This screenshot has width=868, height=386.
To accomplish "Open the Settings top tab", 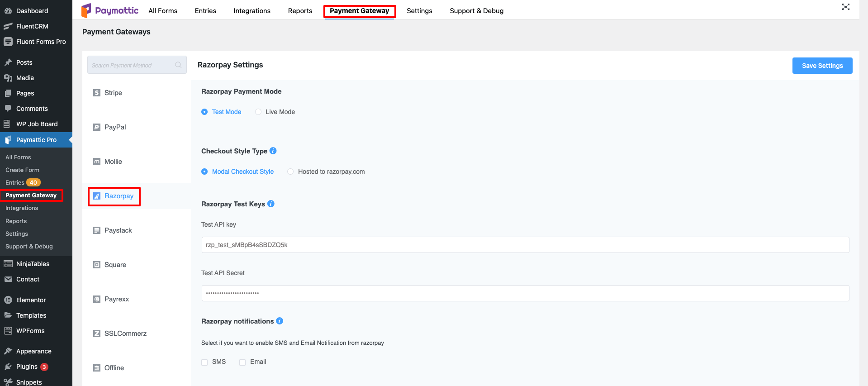I will tap(419, 11).
